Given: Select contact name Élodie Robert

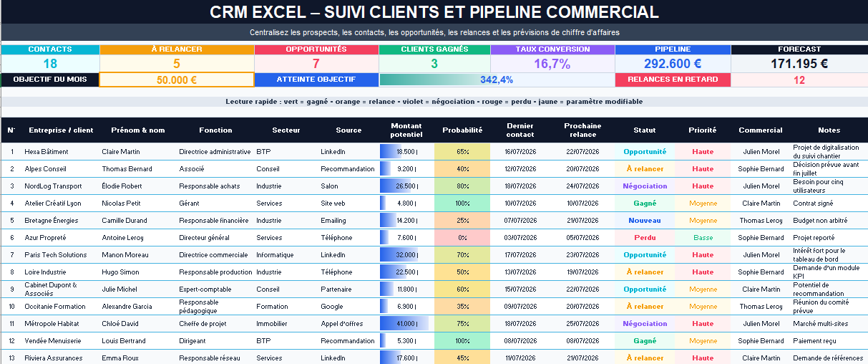Looking at the screenshot, I should tap(138, 186).
